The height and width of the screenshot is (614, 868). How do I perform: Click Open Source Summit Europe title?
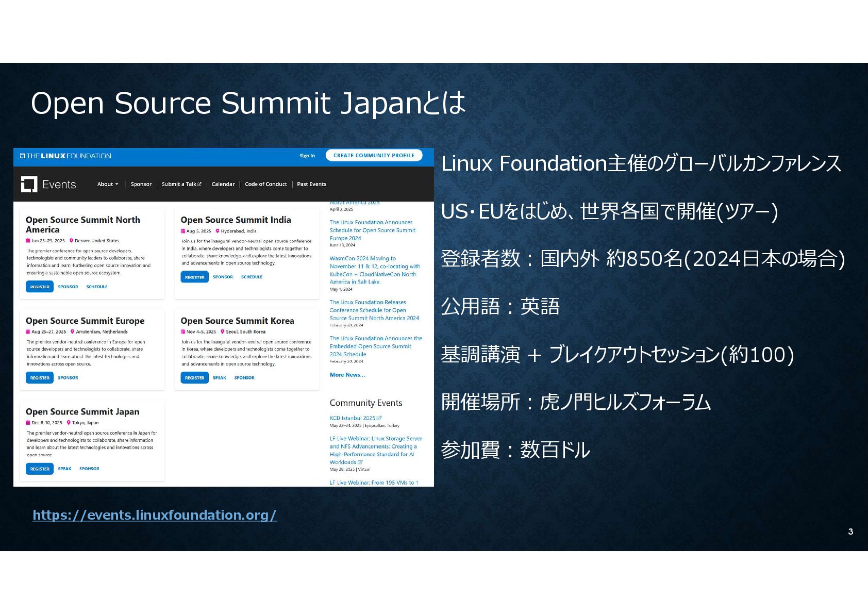(x=85, y=321)
